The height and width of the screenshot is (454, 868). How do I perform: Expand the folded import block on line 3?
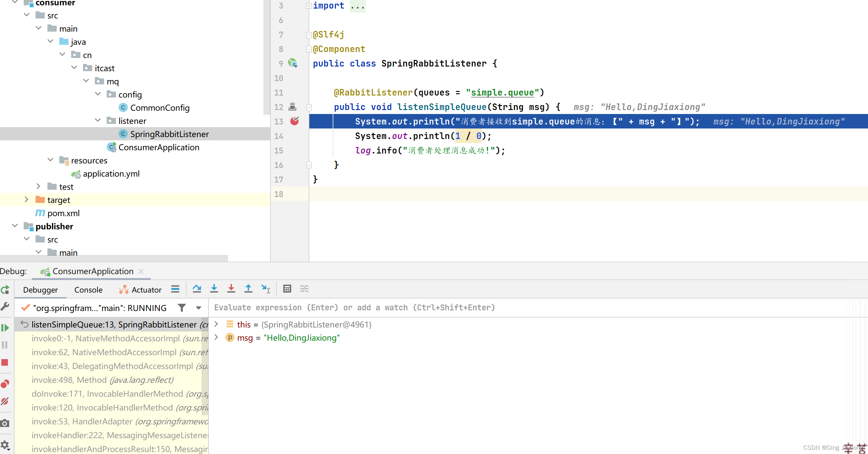pos(308,6)
